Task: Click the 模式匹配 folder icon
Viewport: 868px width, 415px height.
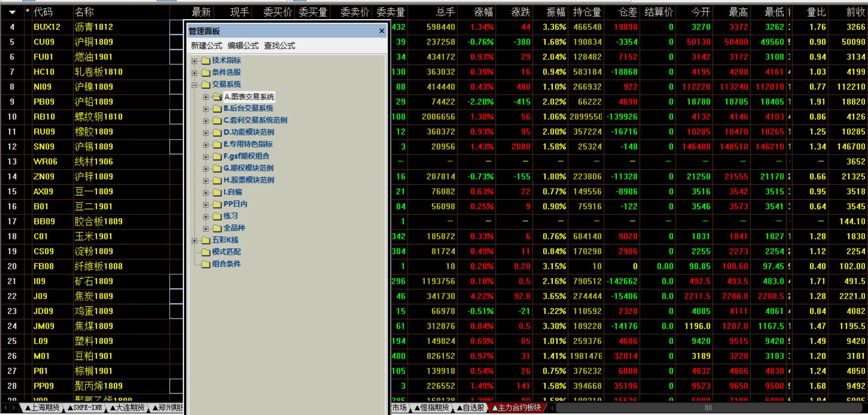Action: pyautogui.click(x=206, y=252)
